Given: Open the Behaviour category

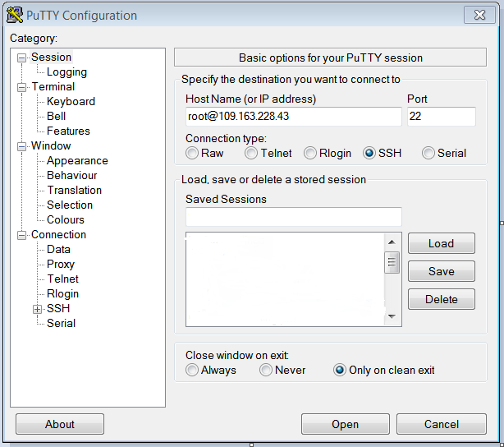Looking at the screenshot, I should click(x=71, y=175).
